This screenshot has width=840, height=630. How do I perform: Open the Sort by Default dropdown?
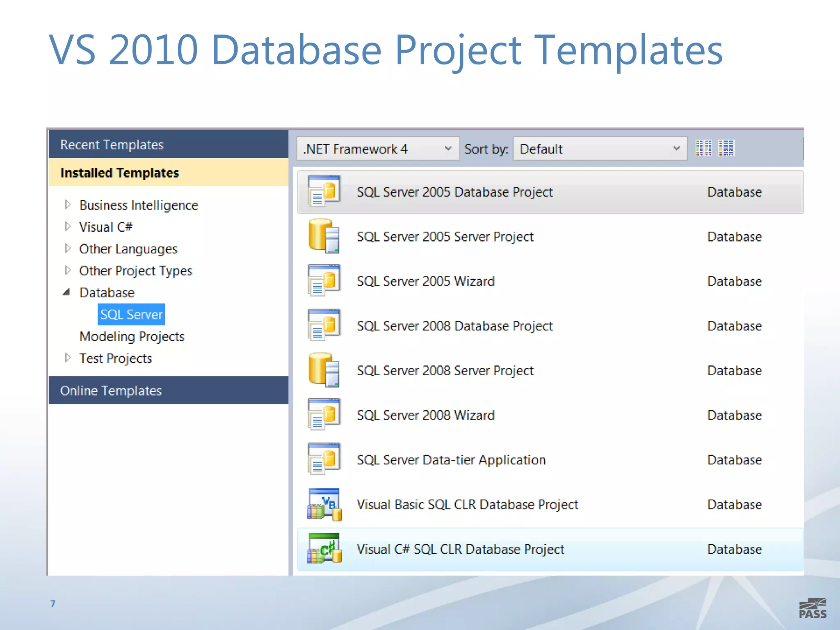point(600,148)
